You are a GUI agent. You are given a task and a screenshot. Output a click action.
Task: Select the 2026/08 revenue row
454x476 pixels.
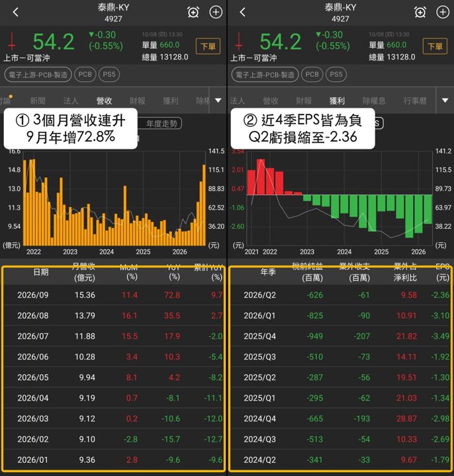[113, 316]
